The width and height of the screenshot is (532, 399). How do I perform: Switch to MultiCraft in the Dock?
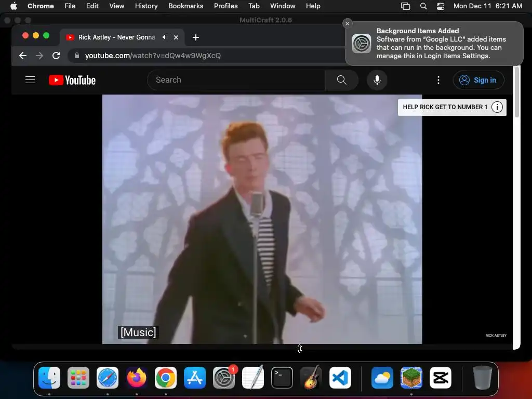[411, 378]
